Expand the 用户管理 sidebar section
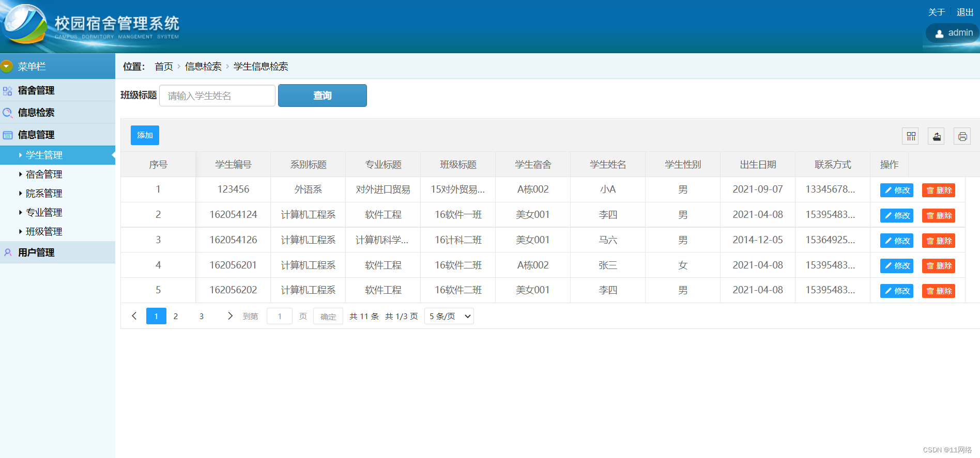 pos(36,252)
